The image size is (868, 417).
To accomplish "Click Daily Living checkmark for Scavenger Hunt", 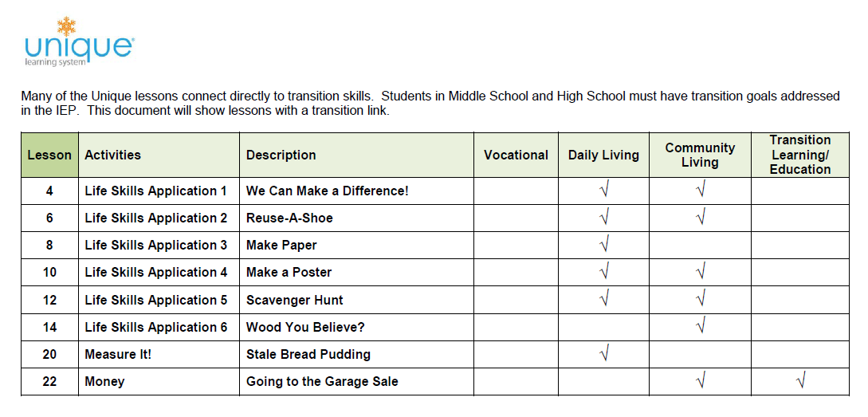I will [x=603, y=300].
